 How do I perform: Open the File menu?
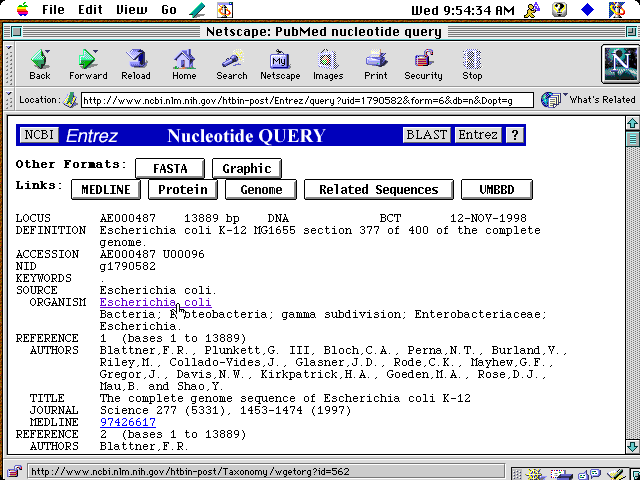[53, 10]
